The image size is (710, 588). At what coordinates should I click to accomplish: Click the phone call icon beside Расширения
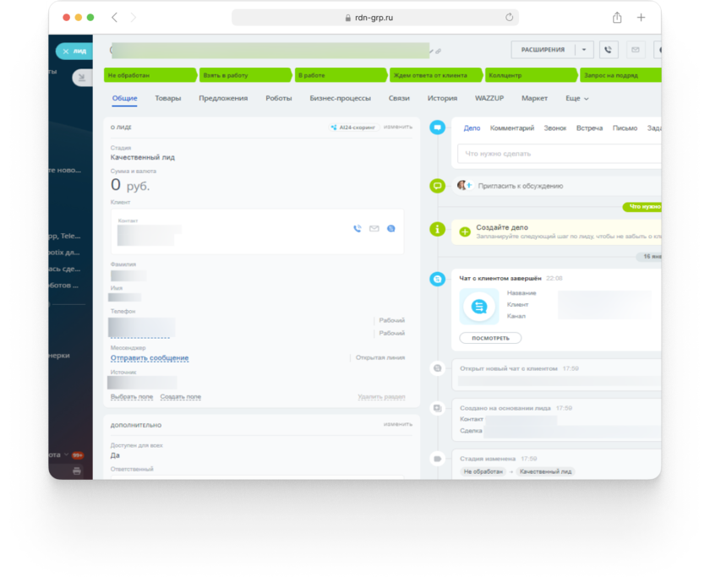coord(608,50)
